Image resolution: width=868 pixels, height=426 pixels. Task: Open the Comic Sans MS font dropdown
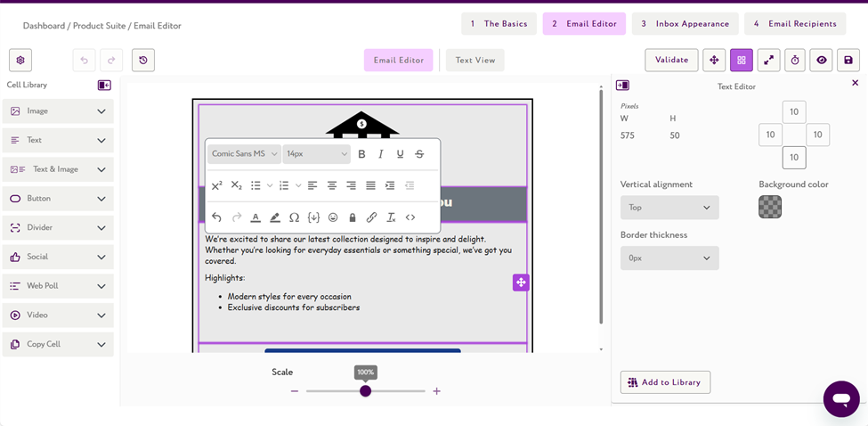(244, 154)
